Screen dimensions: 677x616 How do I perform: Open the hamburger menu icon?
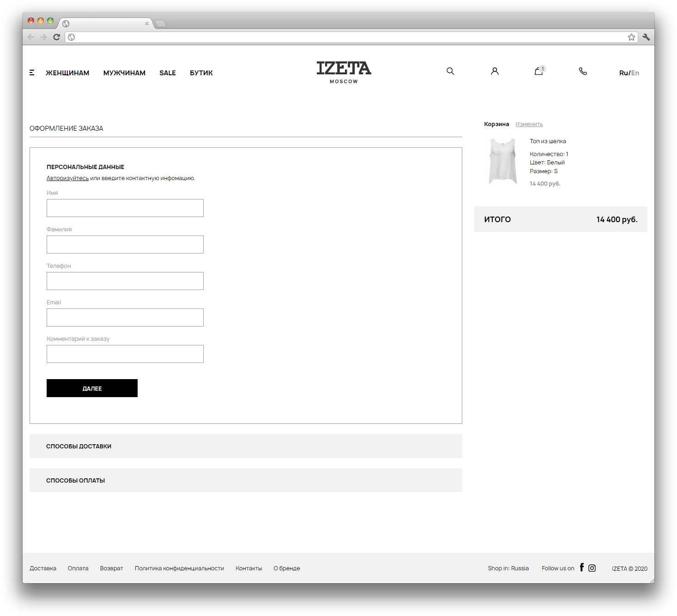pos(32,72)
